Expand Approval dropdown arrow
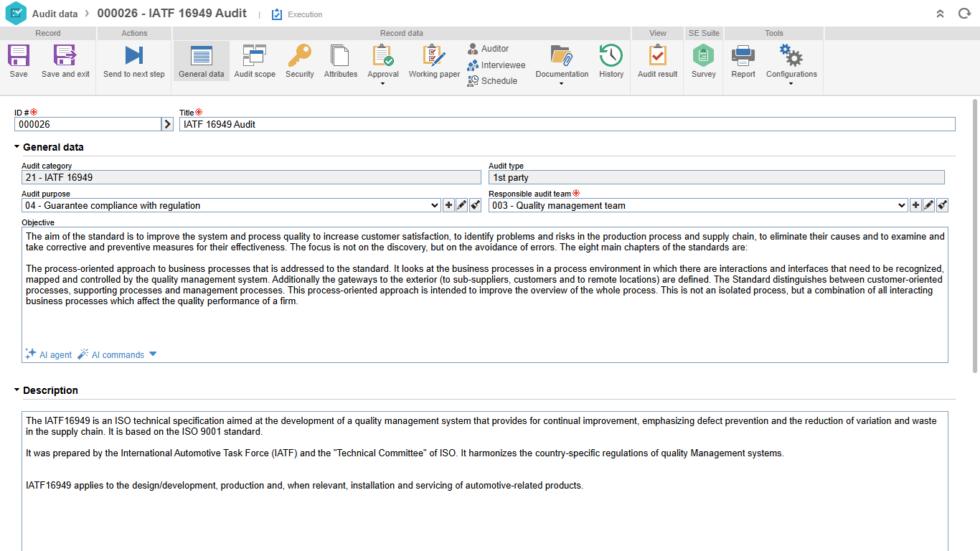This screenshot has width=980, height=551. click(383, 84)
